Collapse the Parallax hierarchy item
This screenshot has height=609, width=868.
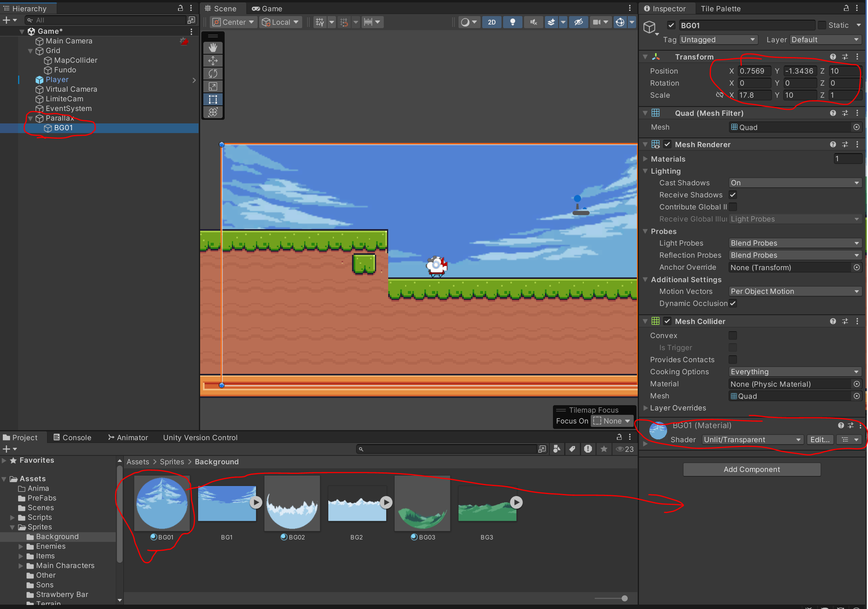click(31, 119)
